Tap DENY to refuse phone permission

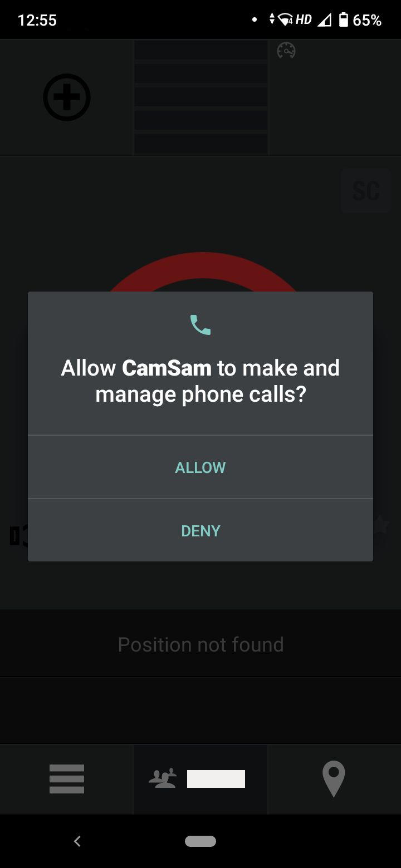(200, 530)
